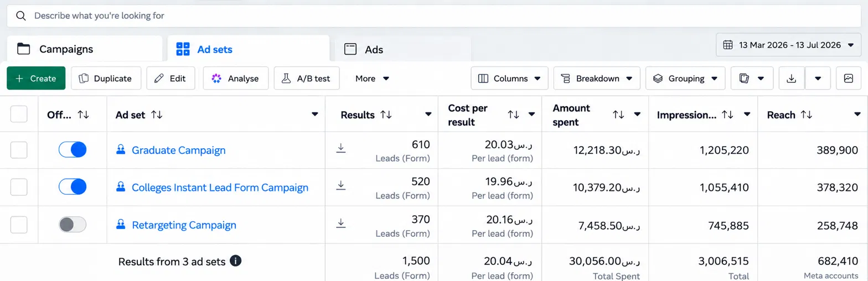Click the grid icon on Ad sets tab

tap(183, 49)
